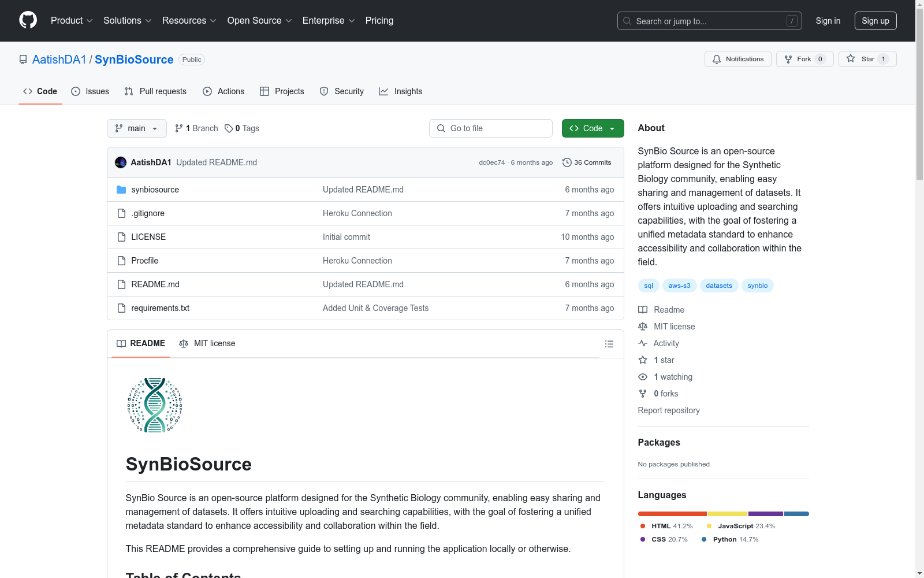924x578 pixels.
Task: Click the magnifier icon in Go to file
Action: tap(441, 128)
